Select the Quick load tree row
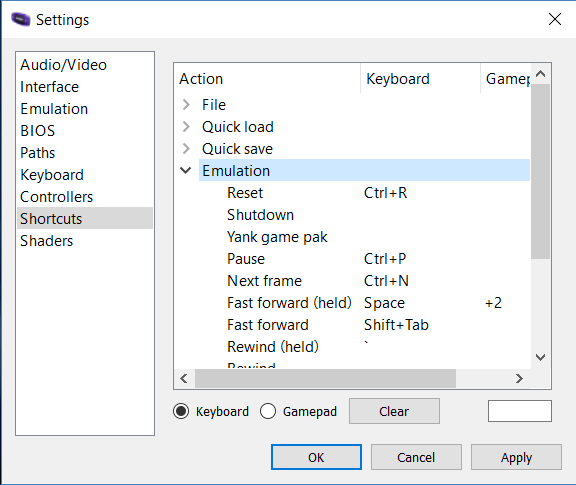The image size is (576, 485). [x=364, y=127]
